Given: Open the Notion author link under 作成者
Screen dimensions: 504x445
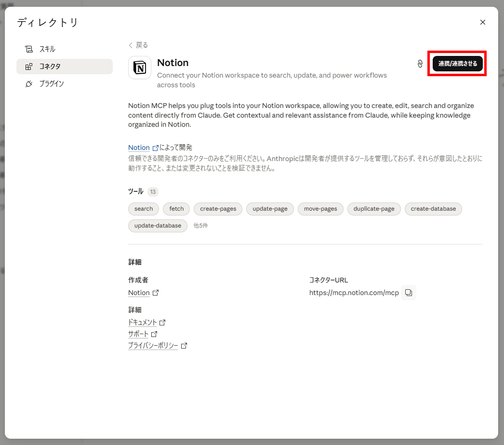Looking at the screenshot, I should pos(139,293).
